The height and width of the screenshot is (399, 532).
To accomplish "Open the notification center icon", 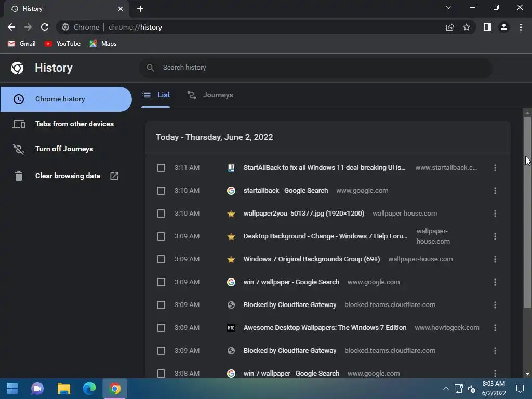I will (x=520, y=389).
